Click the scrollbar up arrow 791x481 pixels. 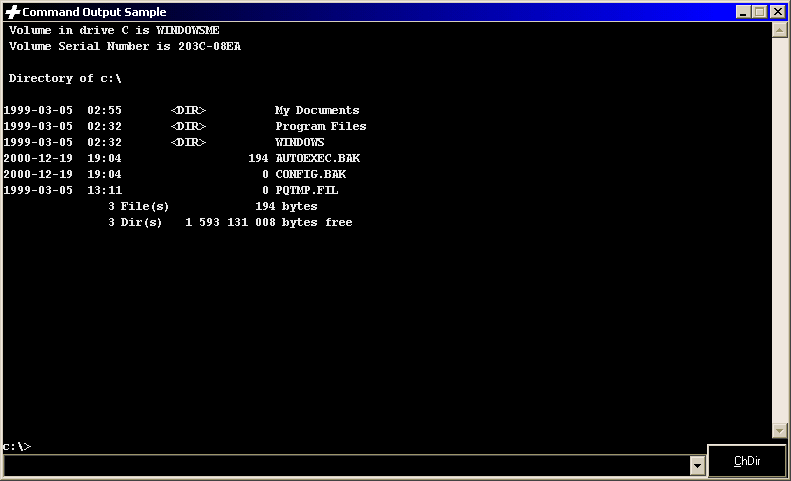(779, 30)
